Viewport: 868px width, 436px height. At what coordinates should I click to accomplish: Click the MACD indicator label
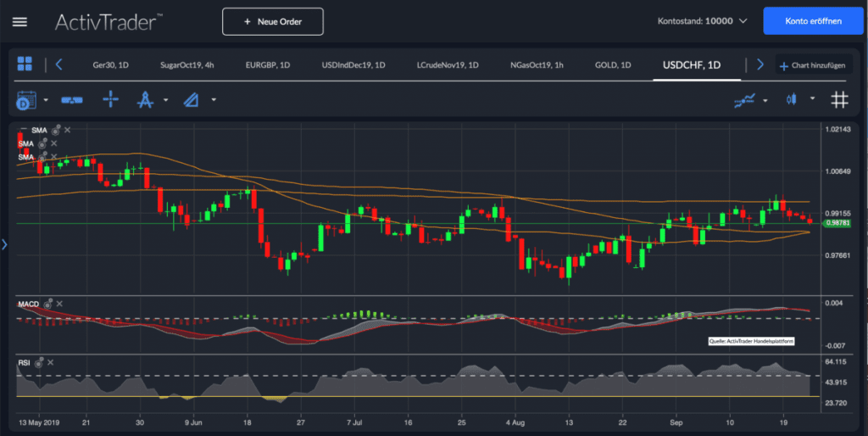tap(28, 305)
